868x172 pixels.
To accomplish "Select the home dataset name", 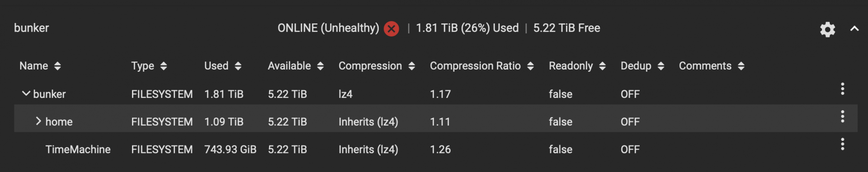I will pyautogui.click(x=59, y=122).
